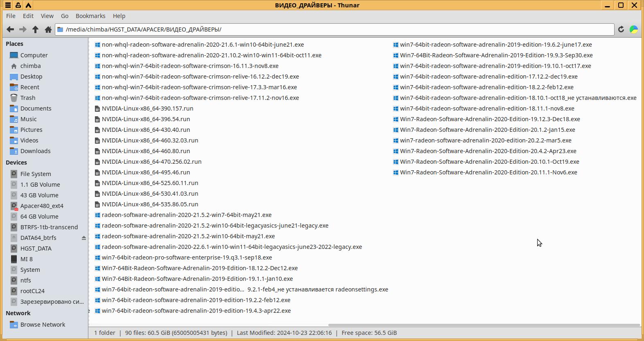Click the NVIDIA-Linux-x86_64-535.86.05.run file icon
This screenshot has height=341, width=644.
point(97,205)
